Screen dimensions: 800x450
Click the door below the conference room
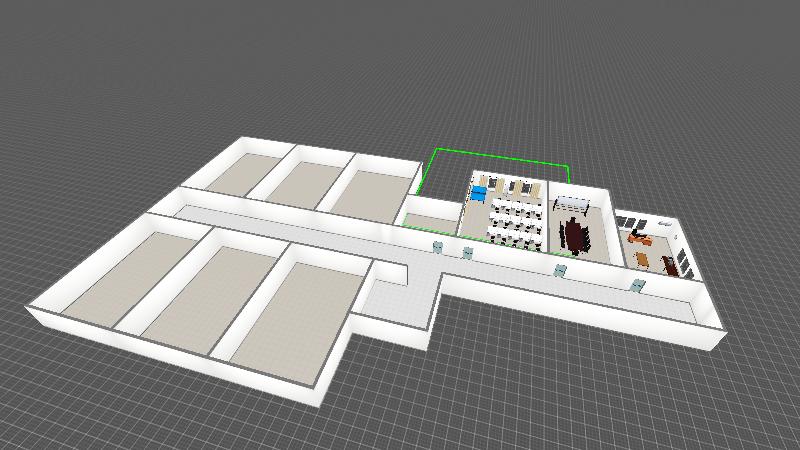(560, 270)
